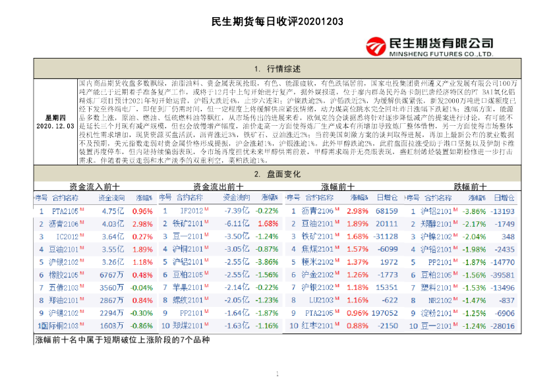Click the M marker beside IF2012

[x=206, y=210]
